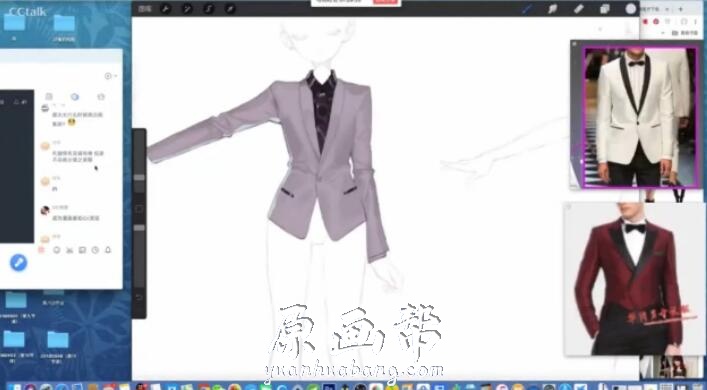Select the red tuxedo jacket reference image
Image resolution: width=707 pixels, height=390 pixels.
click(634, 279)
